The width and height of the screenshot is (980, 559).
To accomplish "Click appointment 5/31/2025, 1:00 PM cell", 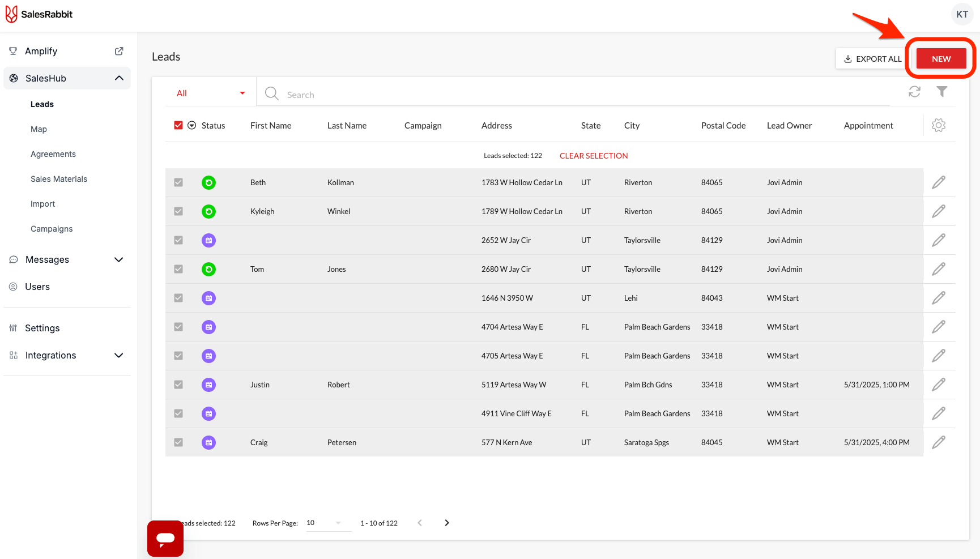I will pyautogui.click(x=877, y=385).
